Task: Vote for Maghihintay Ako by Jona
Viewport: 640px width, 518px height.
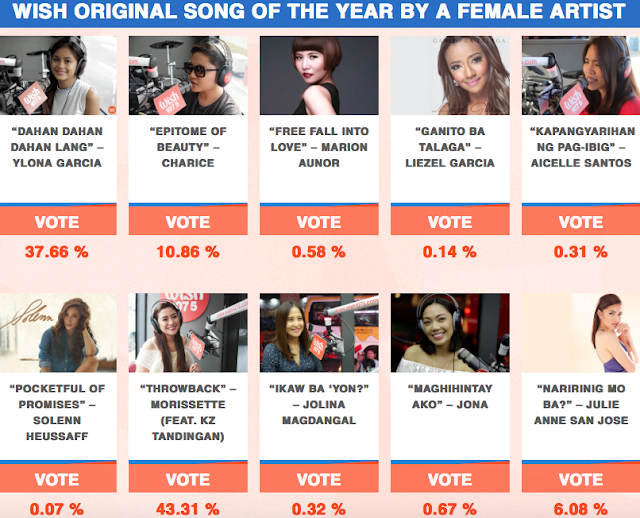Action: [x=450, y=478]
